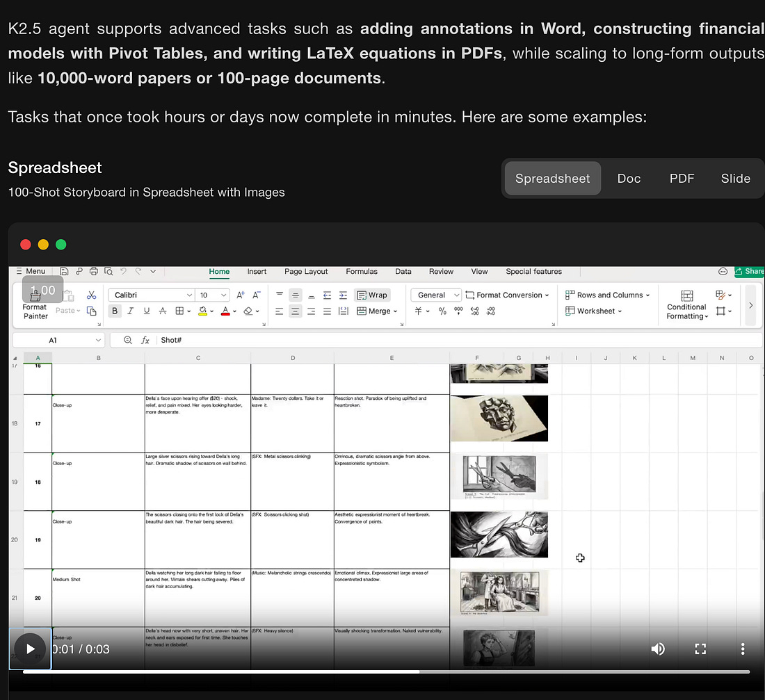Open the General number format dropdown
The height and width of the screenshot is (700, 765).
457,295
